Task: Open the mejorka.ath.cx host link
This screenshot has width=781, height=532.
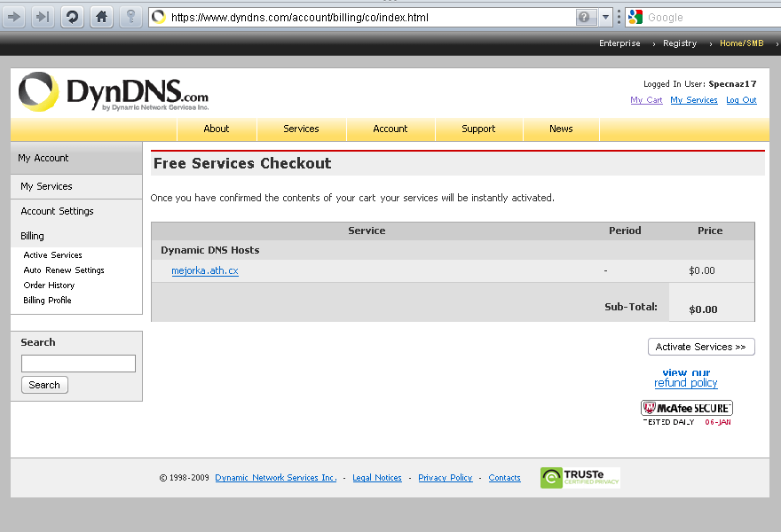Action: point(205,270)
